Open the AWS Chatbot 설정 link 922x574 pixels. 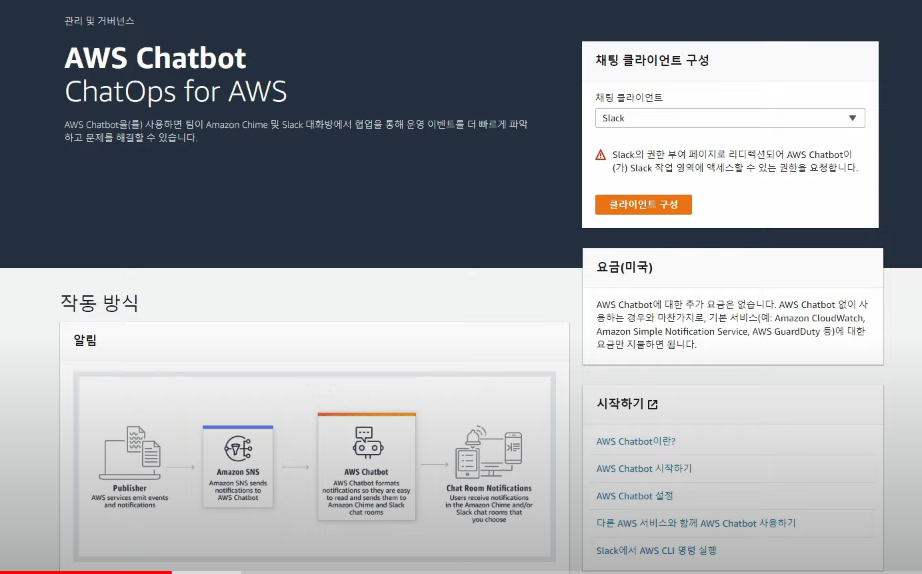[x=634, y=496]
